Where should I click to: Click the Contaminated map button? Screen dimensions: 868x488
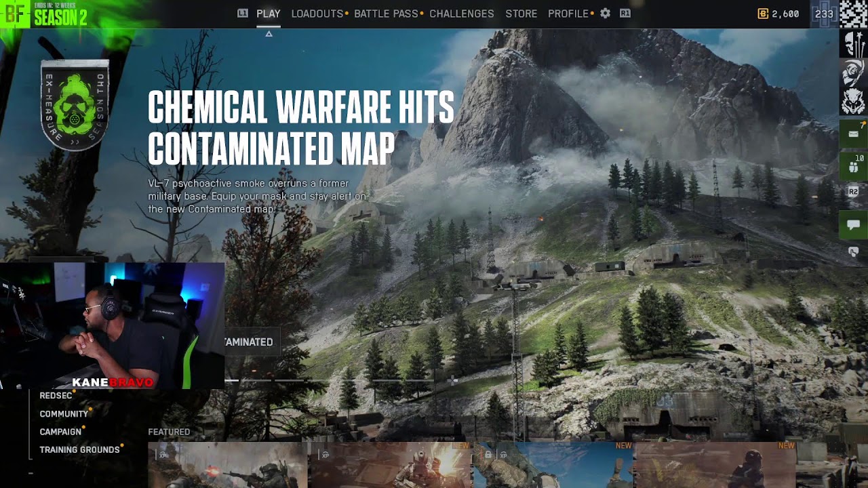[251, 342]
